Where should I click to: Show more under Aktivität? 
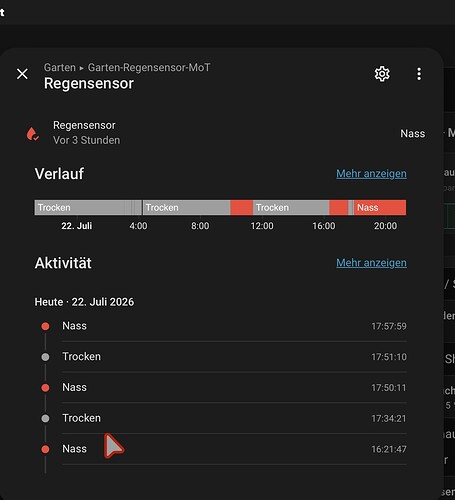371,263
